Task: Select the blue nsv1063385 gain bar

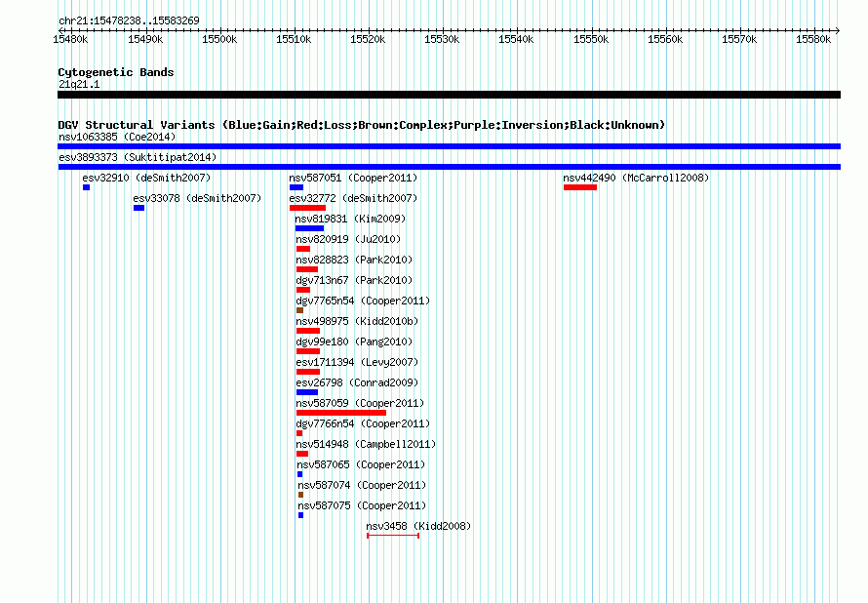Action: (x=449, y=146)
